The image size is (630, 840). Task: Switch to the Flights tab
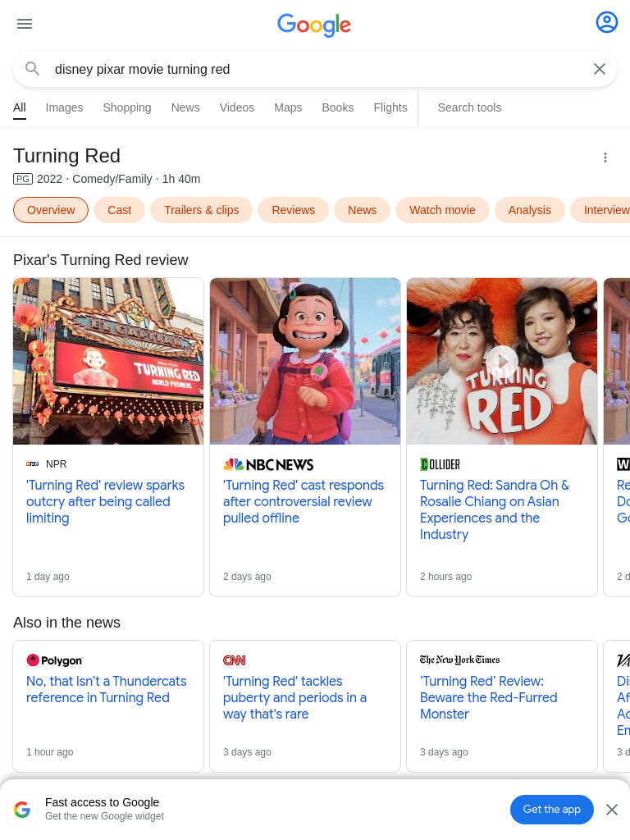[x=390, y=107]
